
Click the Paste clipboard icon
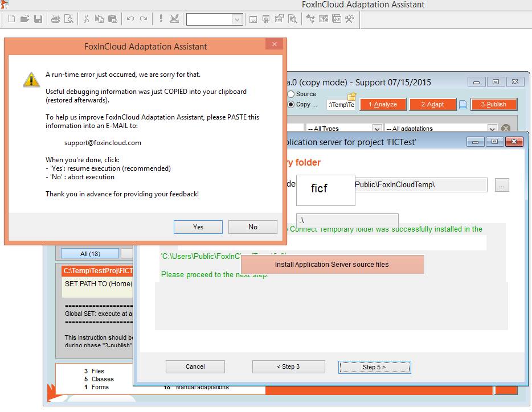[112, 19]
